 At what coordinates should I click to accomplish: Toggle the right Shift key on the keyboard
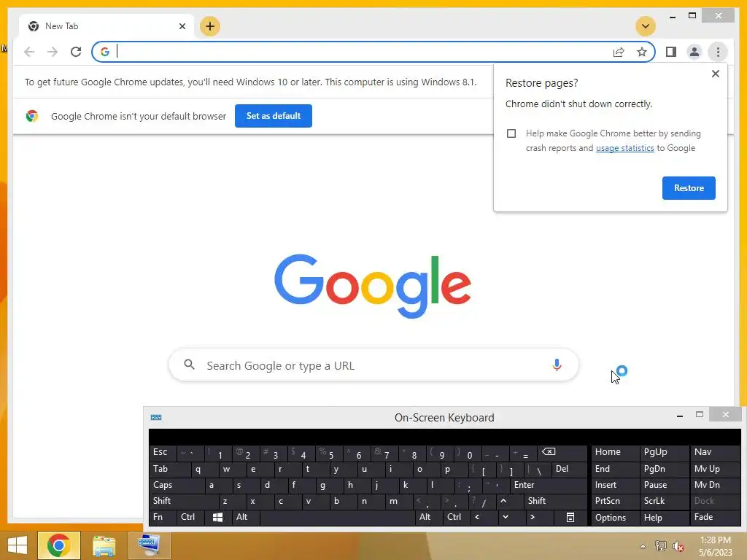[x=555, y=501]
